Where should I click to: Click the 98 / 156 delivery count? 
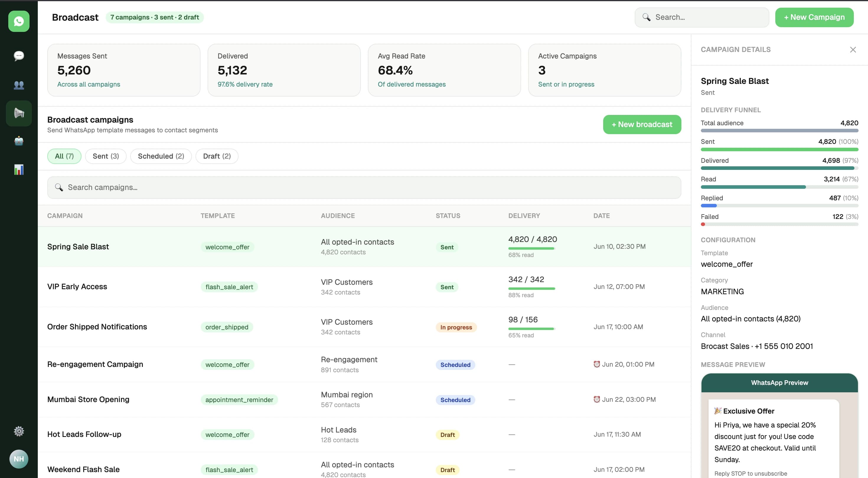(523, 320)
